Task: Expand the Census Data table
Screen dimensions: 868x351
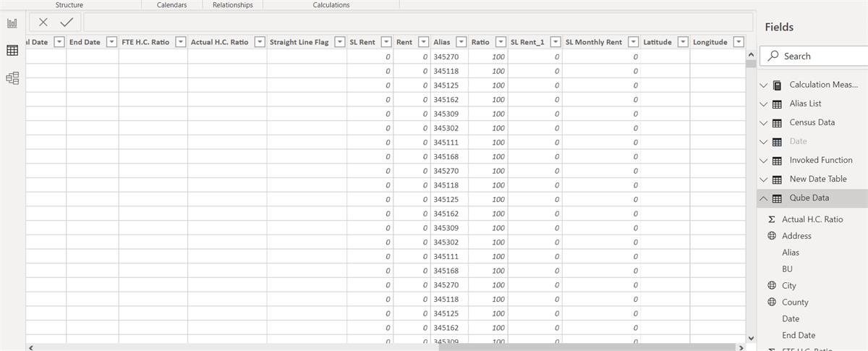Action: click(x=763, y=123)
